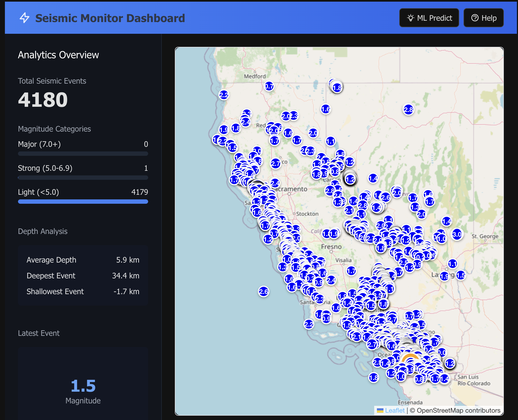Click the Light count value 4179
Viewport: 518px width, 420px height.
coord(139,192)
